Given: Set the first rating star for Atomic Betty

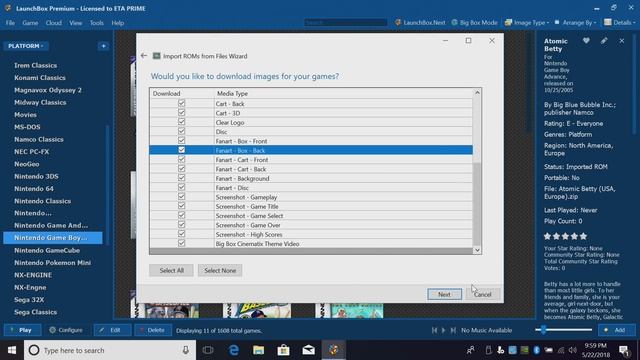Looking at the screenshot, I should click(x=547, y=236).
